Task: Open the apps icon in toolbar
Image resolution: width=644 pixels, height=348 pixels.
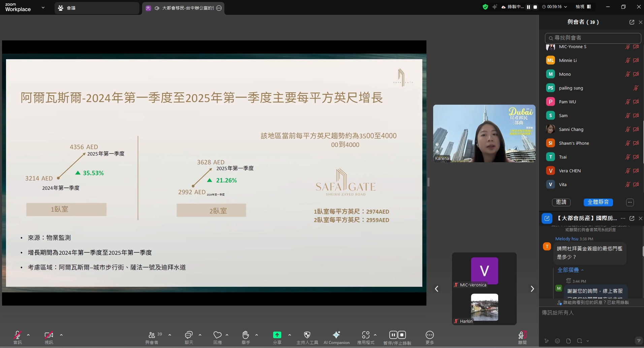Action: pos(365,335)
